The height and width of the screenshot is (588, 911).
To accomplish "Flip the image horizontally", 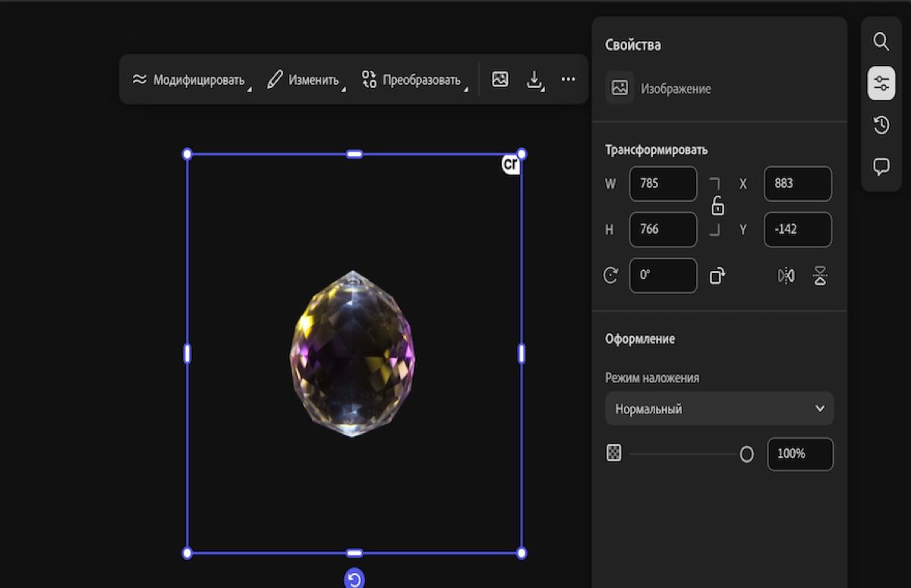I will pyautogui.click(x=786, y=275).
